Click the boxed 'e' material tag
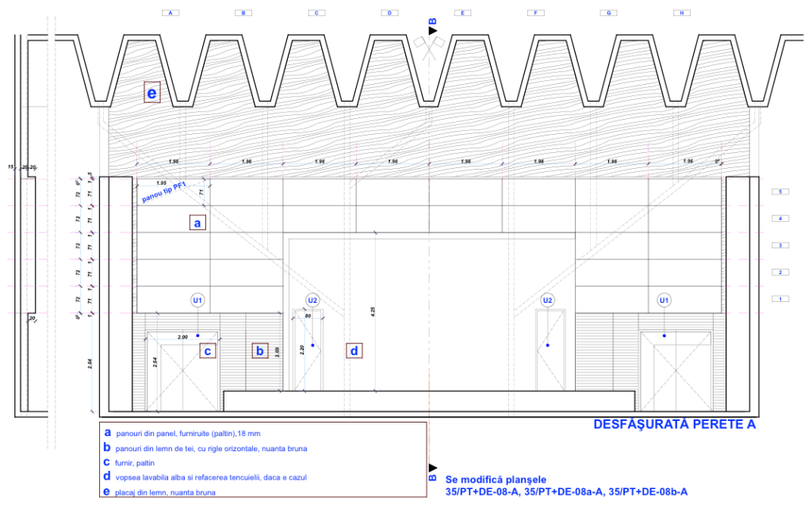The image size is (812, 505). [152, 93]
